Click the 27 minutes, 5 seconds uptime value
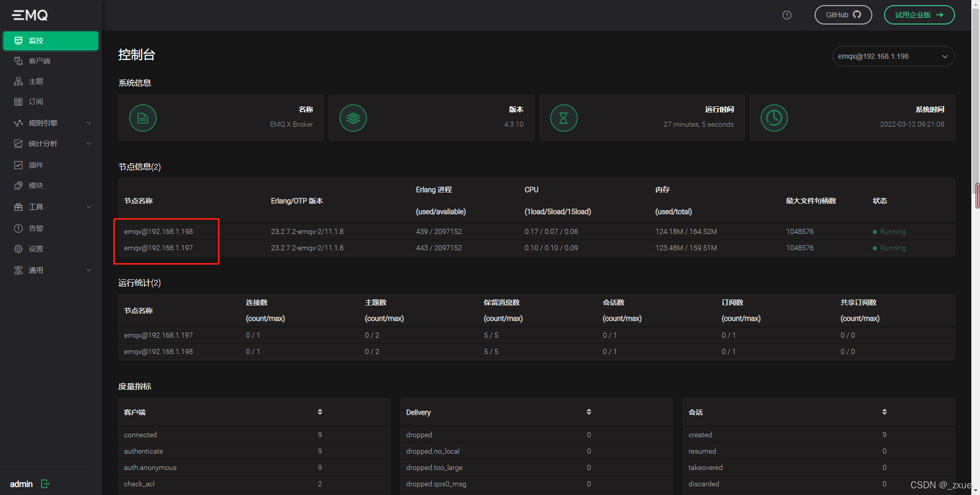 698,124
